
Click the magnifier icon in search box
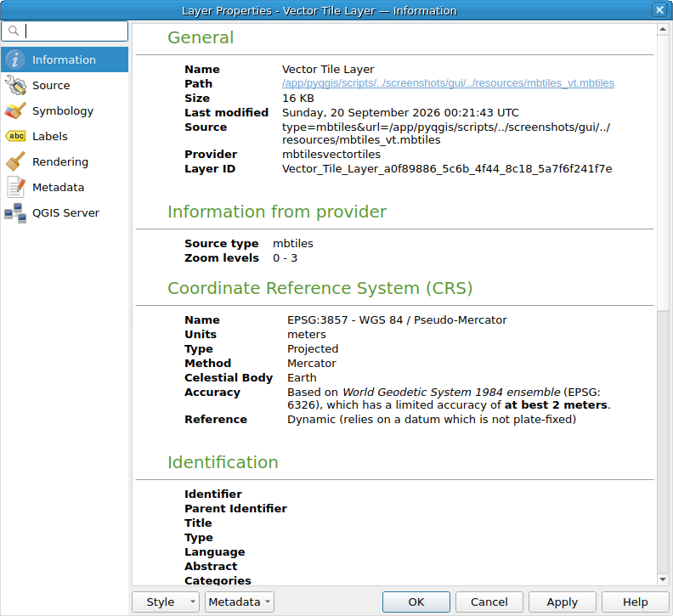(14, 31)
